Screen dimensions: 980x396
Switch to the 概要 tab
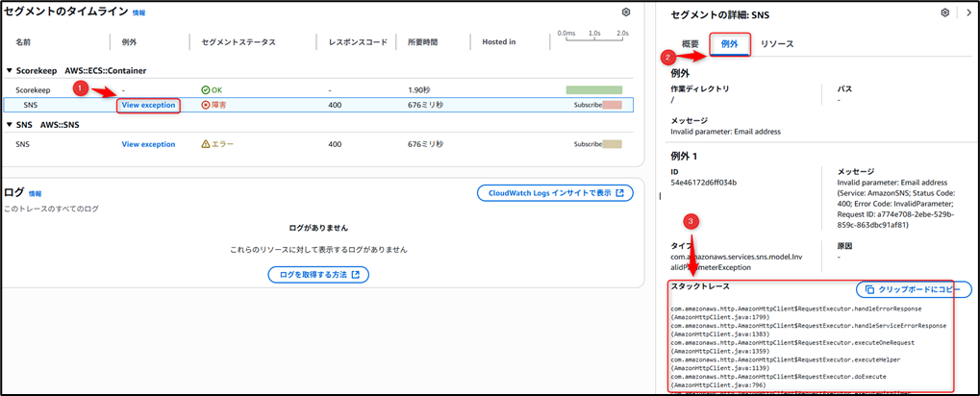690,44
